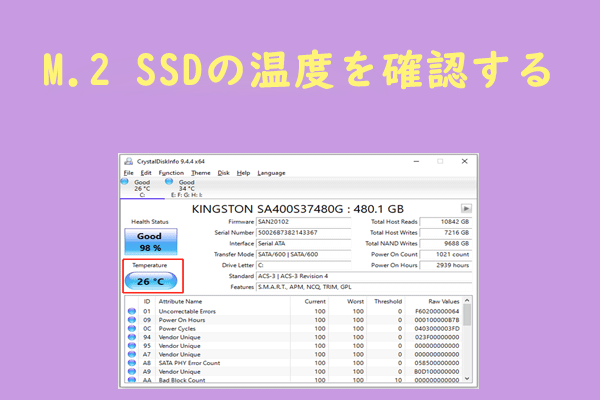Screen dimensions: 600x400
Task: Click the Total Host Writes value 7216 GB
Action: pyautogui.click(x=446, y=233)
